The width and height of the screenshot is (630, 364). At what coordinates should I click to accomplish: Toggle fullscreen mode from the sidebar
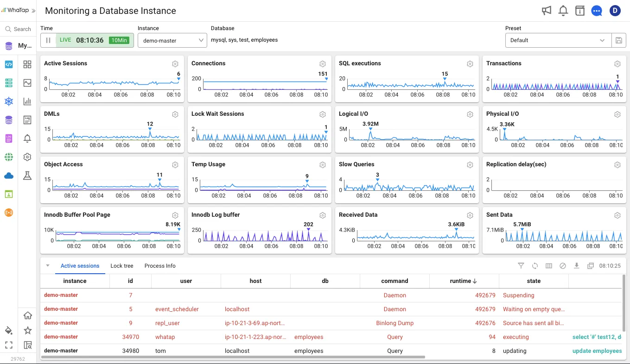tap(8, 345)
